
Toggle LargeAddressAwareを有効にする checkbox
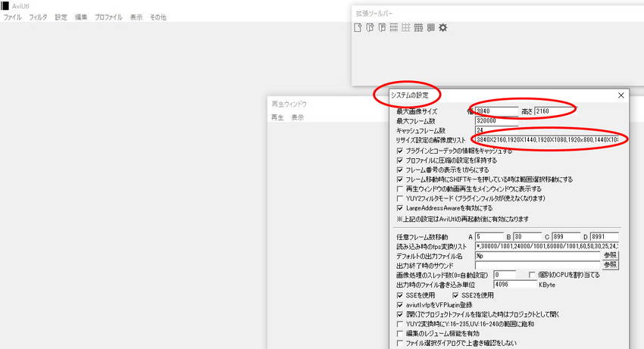pyautogui.click(x=399, y=208)
